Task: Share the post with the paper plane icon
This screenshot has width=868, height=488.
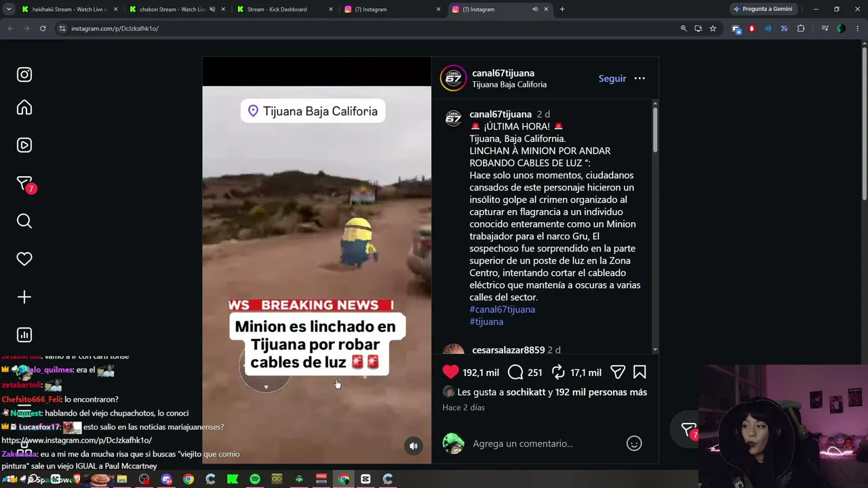Action: [618, 372]
